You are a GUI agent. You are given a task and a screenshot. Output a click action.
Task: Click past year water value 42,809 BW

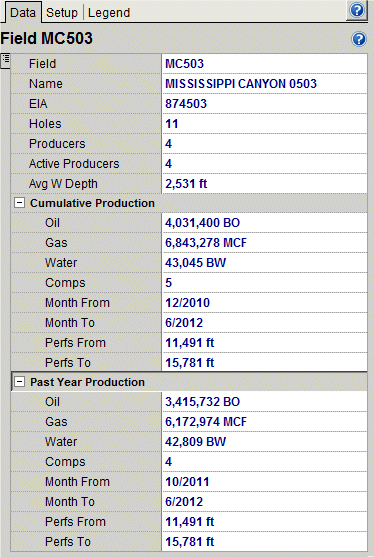tap(195, 442)
